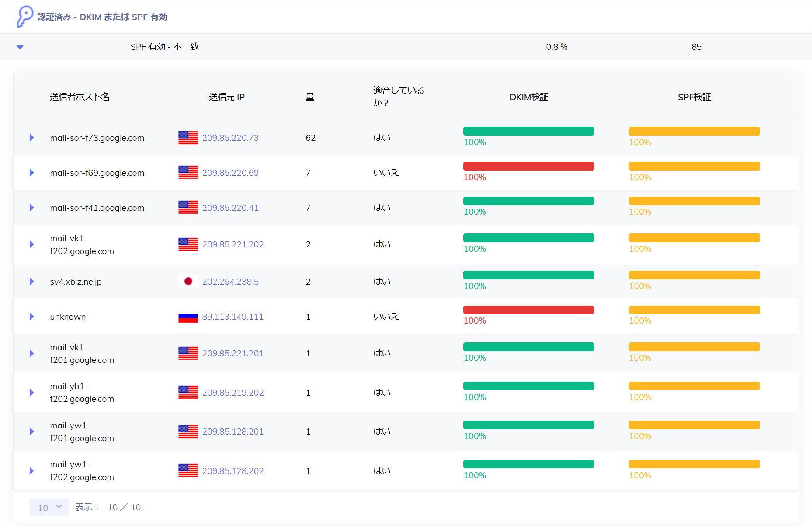This screenshot has width=812, height=526.
Task: Click pagination text 表示 1 - 10 / 10
Action: pyautogui.click(x=108, y=507)
